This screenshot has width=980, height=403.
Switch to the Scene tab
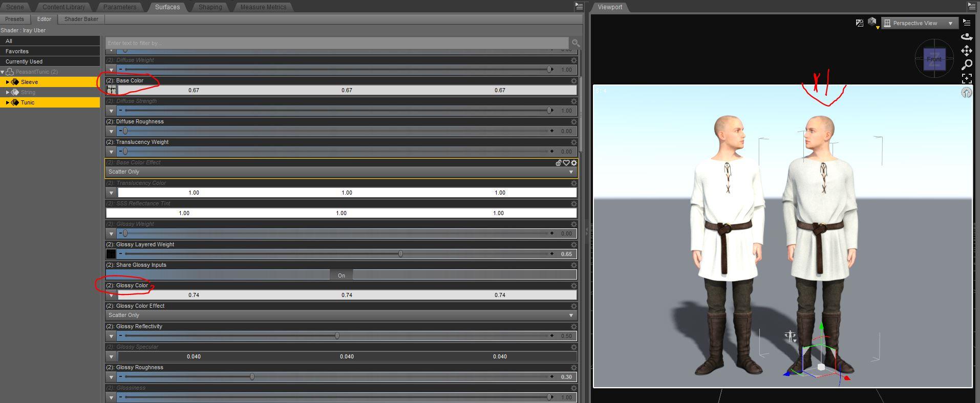(x=15, y=7)
